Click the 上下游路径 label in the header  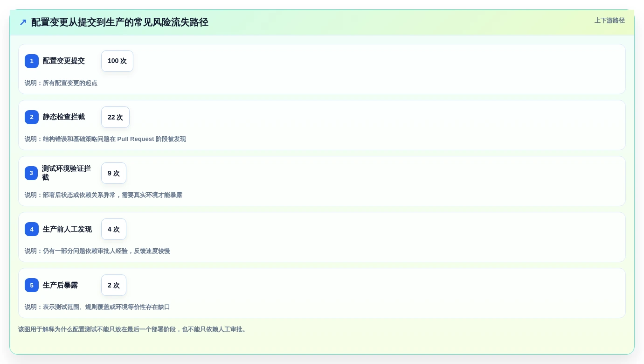pos(609,21)
